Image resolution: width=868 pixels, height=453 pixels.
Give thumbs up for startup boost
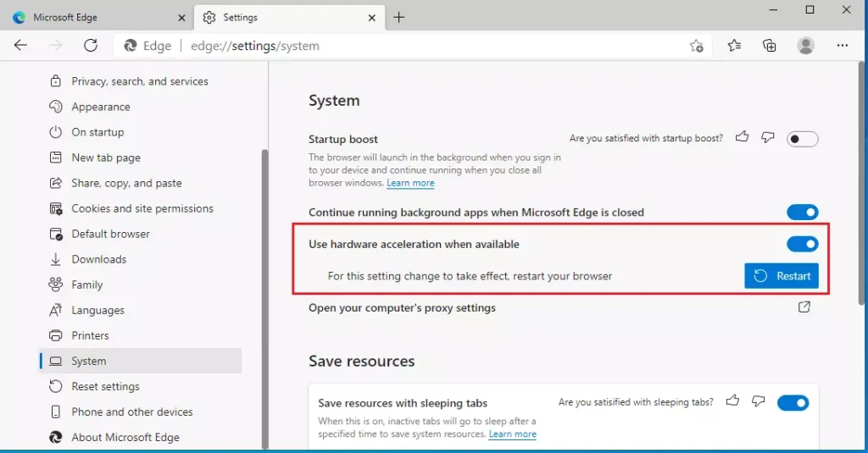click(742, 136)
